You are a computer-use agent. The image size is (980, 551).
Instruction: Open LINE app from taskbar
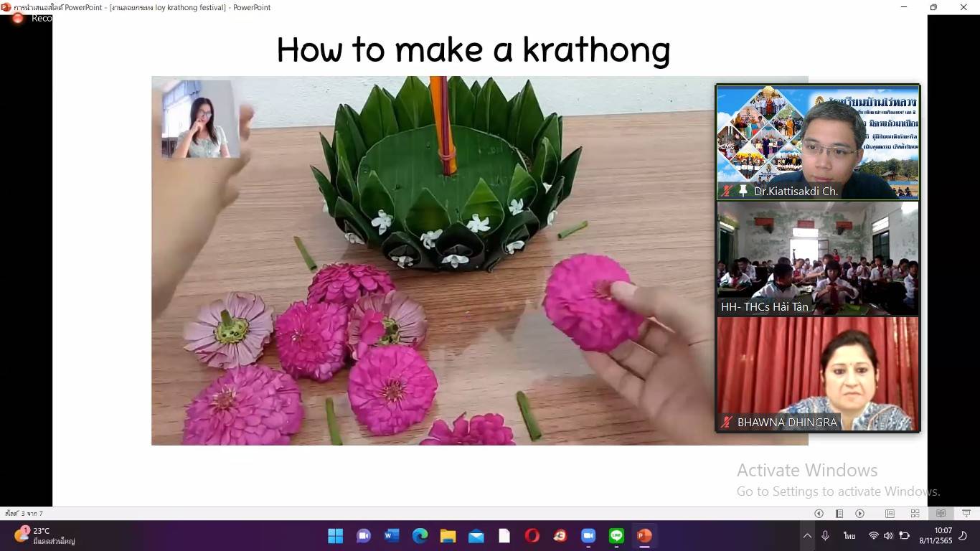616,536
